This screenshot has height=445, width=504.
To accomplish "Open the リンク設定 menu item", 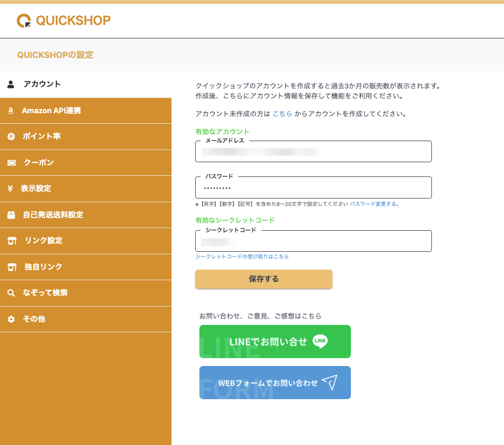I will pos(43,241).
